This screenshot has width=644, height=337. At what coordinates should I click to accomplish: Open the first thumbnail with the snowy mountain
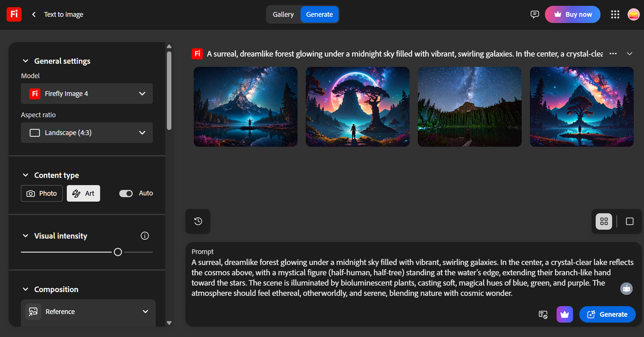coord(246,107)
